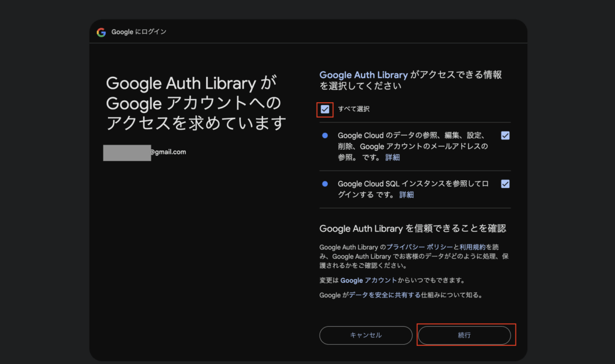Image resolution: width=615 pixels, height=364 pixels.
Task: Click the blue dot beside Google Cloud permission
Action: pos(325,136)
